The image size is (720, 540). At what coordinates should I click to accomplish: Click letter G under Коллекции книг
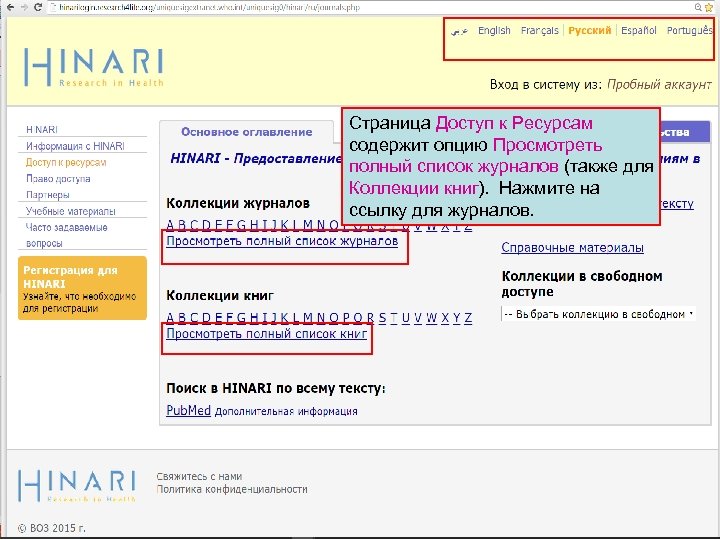242,318
